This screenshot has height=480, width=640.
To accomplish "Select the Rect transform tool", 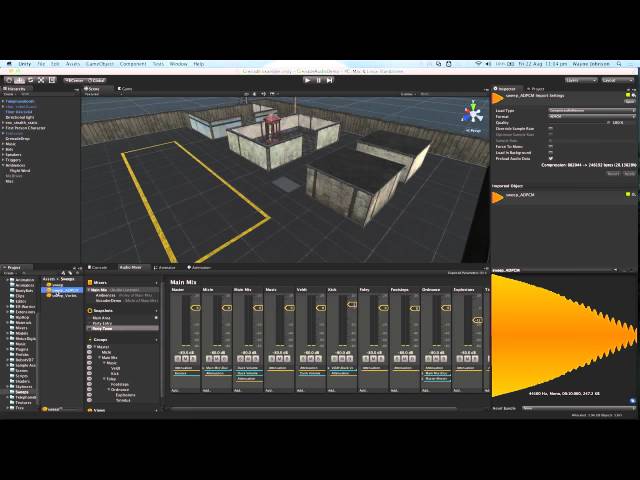I will [52, 80].
